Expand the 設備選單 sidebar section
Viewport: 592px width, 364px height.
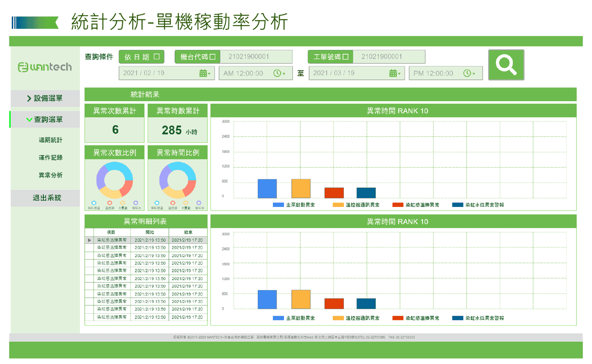(45, 98)
